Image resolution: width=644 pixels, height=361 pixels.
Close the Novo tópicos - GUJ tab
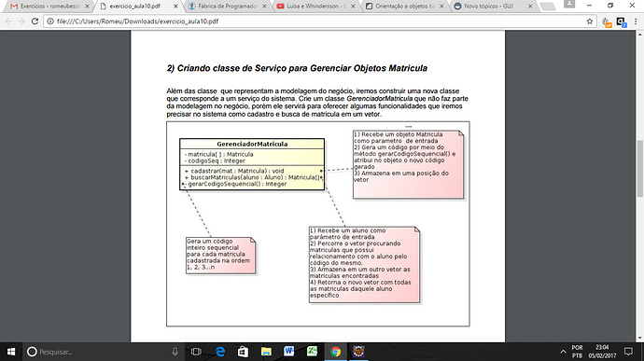pos(530,7)
